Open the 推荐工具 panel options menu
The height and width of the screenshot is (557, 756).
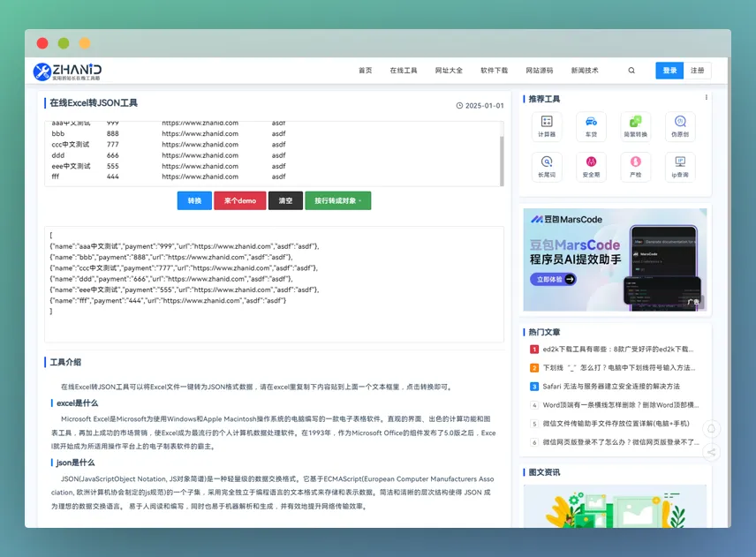point(707,97)
